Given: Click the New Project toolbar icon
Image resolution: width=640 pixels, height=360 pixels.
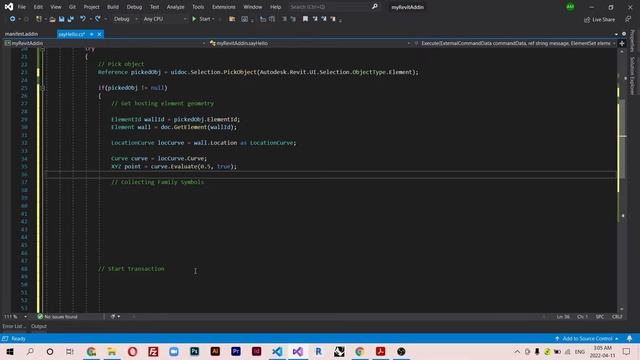Looking at the screenshot, I should point(39,19).
